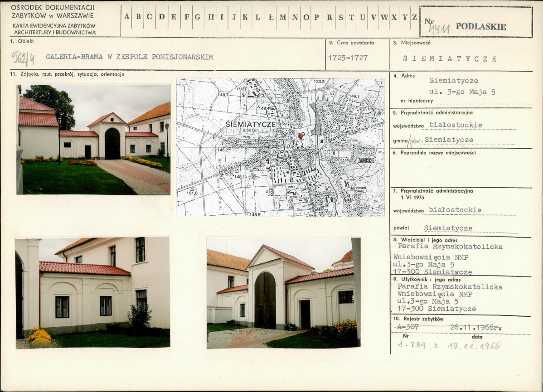Image resolution: width=543 pixels, height=392 pixels.
Task: Click the handwritten A-289 registry note
Action: click(412, 345)
